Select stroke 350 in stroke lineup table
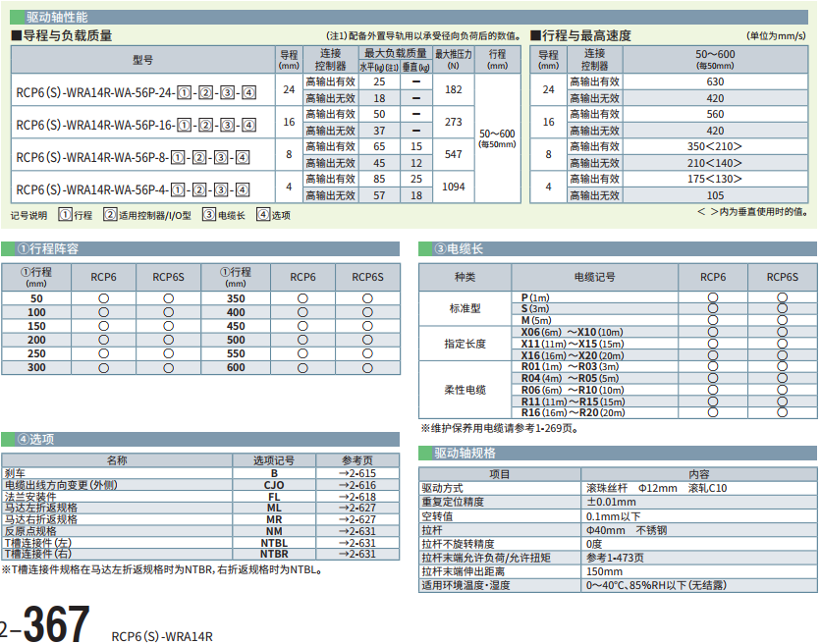 (236, 299)
